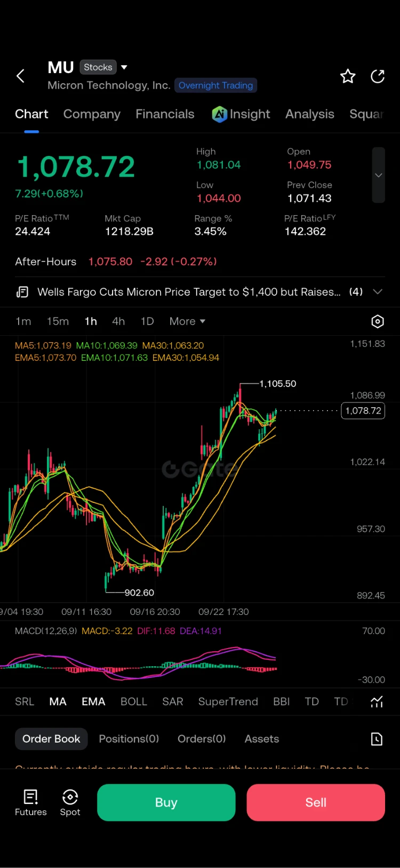The image size is (400, 868).
Task: Tap the MA5:1,073.19 legend value
Action: [43, 345]
